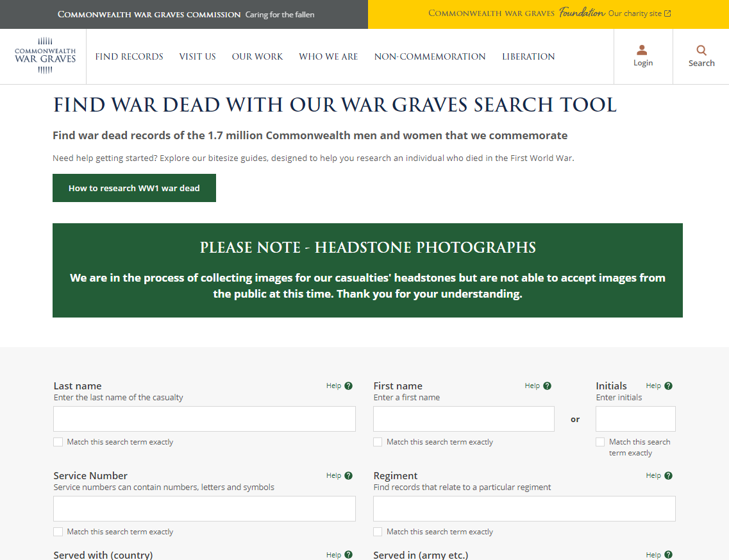Viewport: 729px width, 560px height.
Task: Show help for the Regiment field
Action: coord(668,476)
